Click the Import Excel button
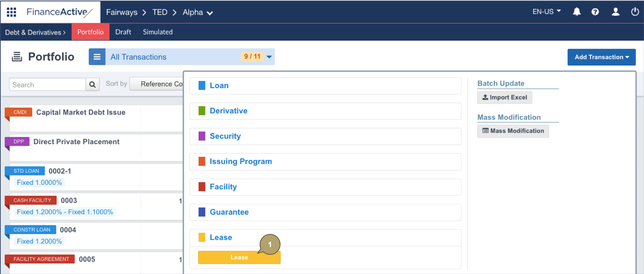644x274 pixels. [x=504, y=97]
